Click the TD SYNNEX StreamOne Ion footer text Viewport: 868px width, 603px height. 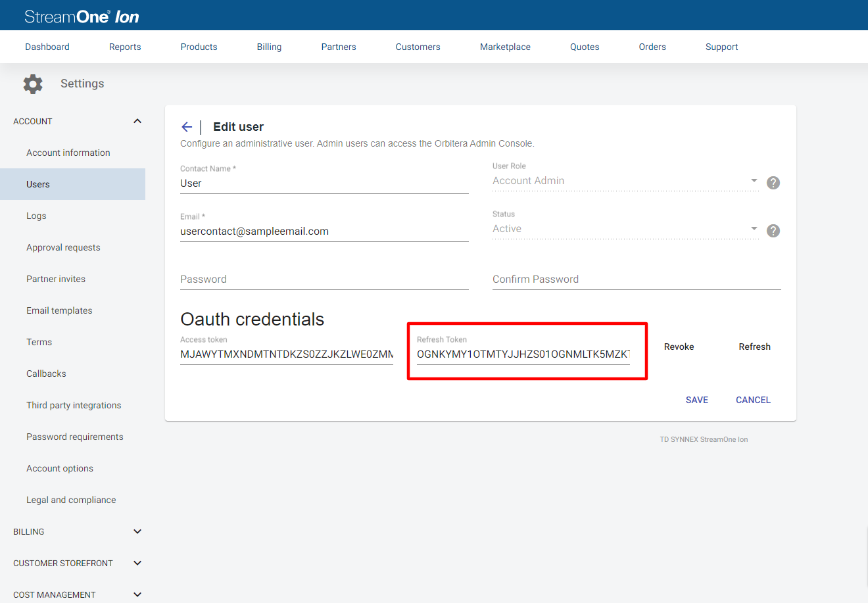(704, 439)
